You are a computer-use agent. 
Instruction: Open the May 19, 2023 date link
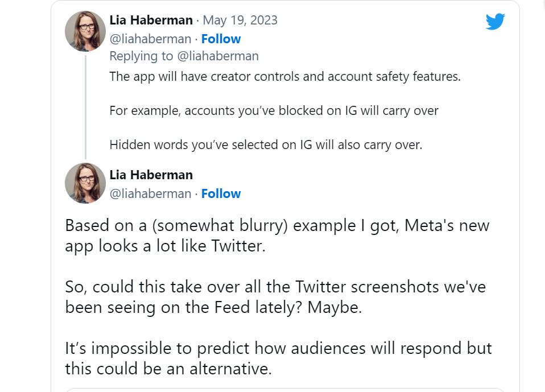point(240,20)
